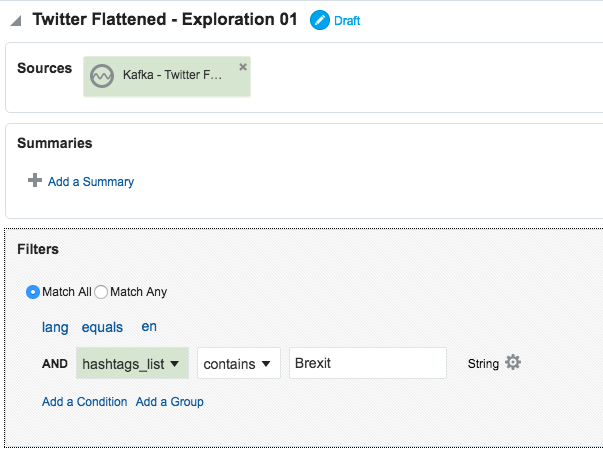Open the gear settings icon next to String

pos(513,363)
